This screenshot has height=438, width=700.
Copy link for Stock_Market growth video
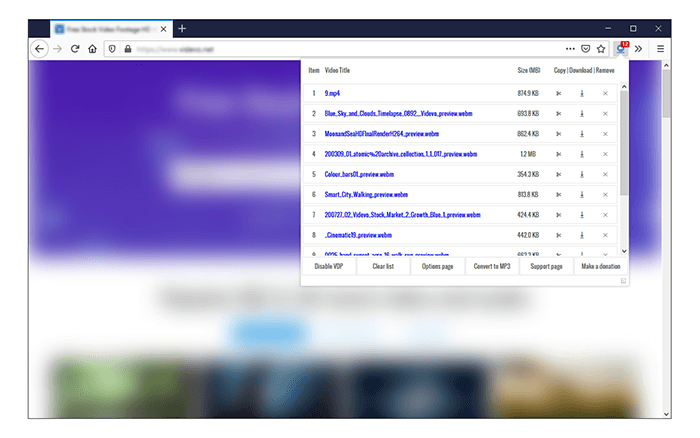coord(558,215)
